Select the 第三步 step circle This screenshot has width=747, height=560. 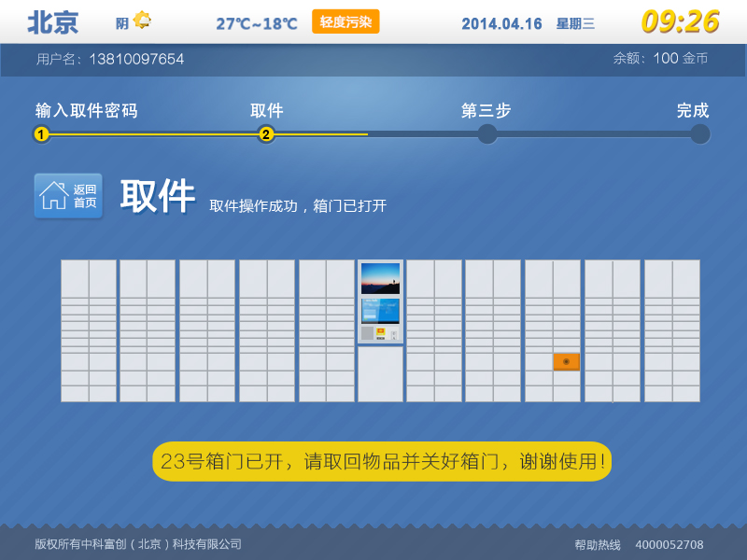pos(486,134)
